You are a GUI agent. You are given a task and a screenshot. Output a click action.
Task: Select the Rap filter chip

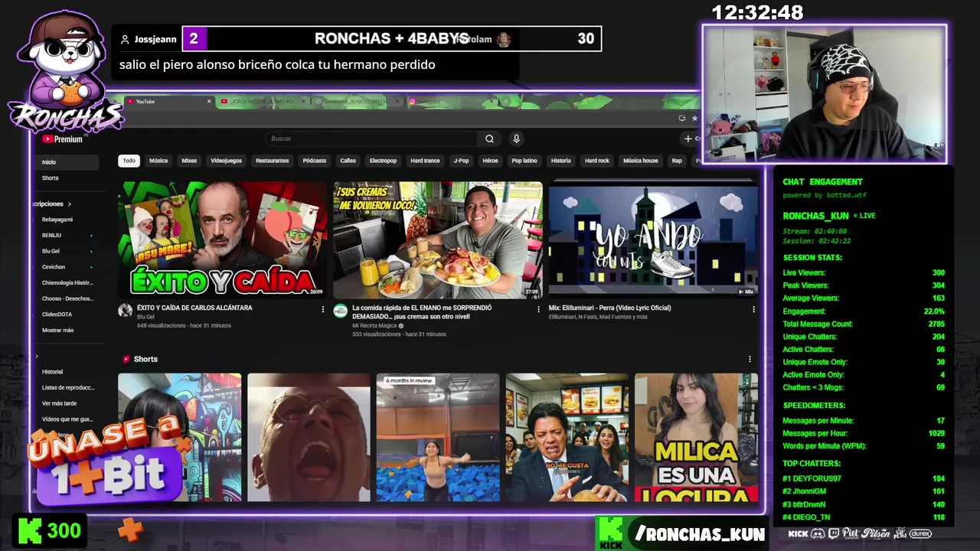(x=677, y=161)
